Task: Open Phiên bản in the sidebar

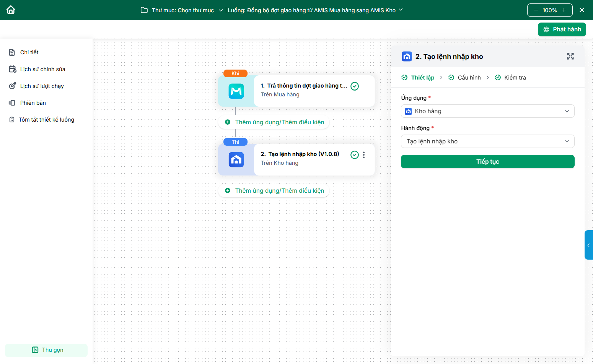Action: pos(33,103)
